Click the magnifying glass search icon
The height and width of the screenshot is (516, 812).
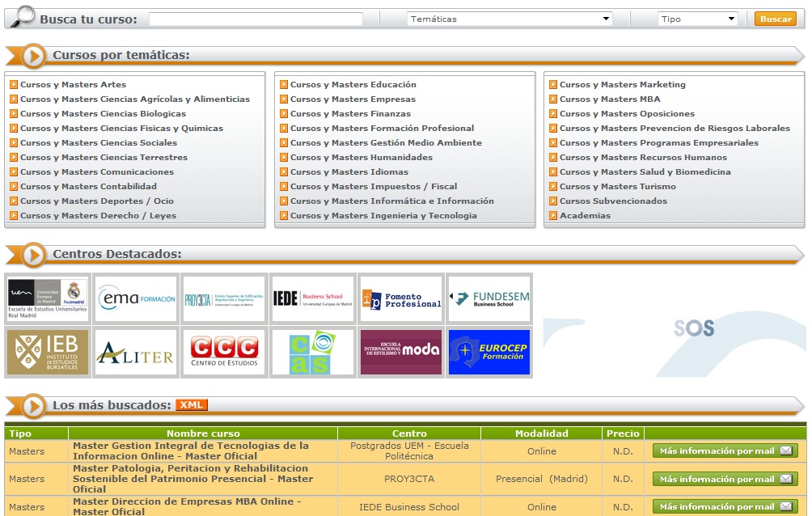(23, 17)
